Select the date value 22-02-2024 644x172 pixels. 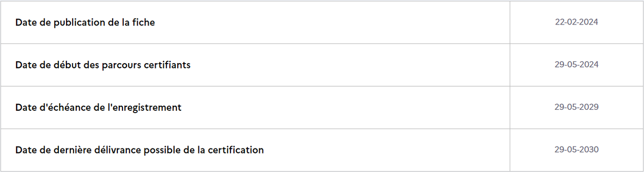click(577, 22)
